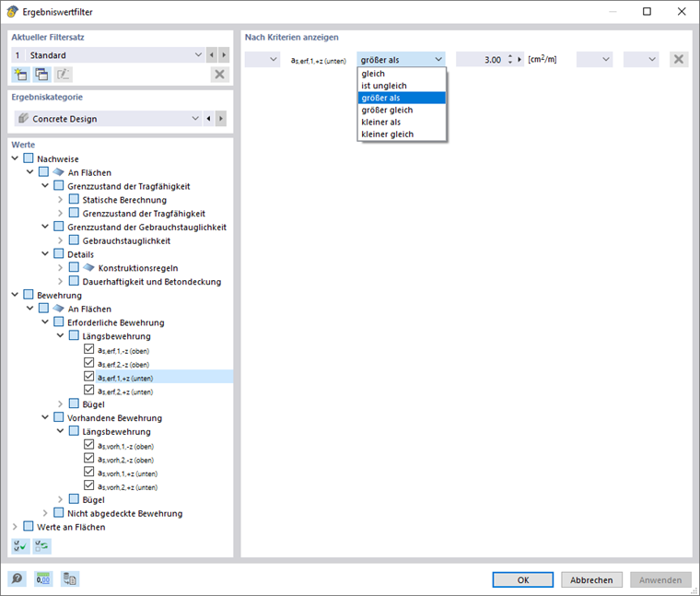
Task: Collapse the Bewehrung root node
Action: pyautogui.click(x=15, y=295)
